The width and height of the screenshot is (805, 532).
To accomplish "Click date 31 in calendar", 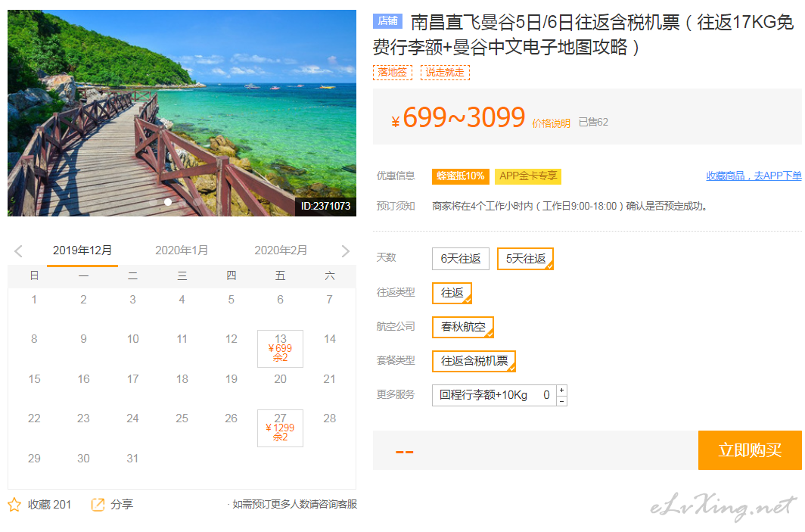I will 132,459.
